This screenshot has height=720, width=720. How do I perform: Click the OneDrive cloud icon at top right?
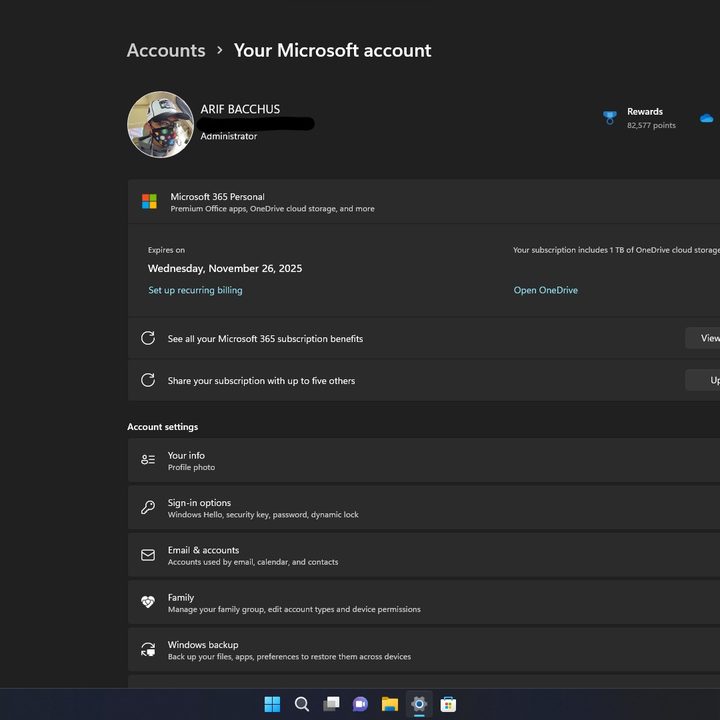point(706,118)
